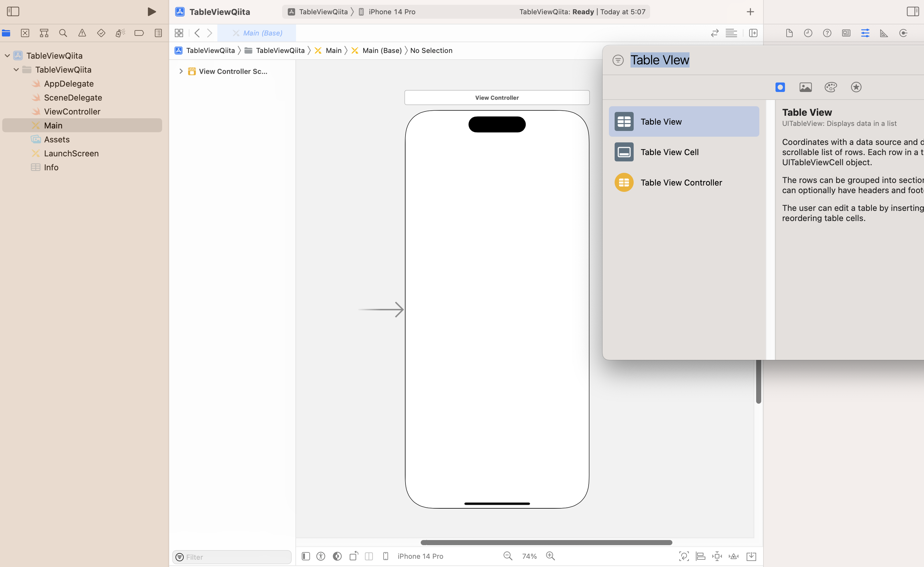Viewport: 924px width, 567px height.
Task: Click the Run play button
Action: (152, 12)
